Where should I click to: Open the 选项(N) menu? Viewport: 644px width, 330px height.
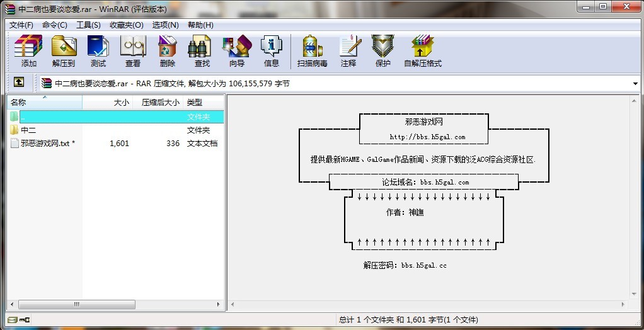click(x=166, y=25)
